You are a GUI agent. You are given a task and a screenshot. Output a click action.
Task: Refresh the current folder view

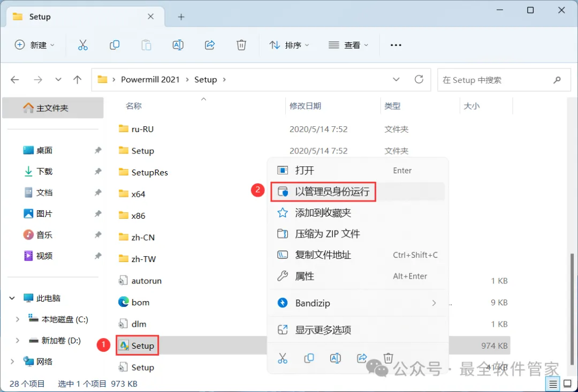click(x=419, y=79)
